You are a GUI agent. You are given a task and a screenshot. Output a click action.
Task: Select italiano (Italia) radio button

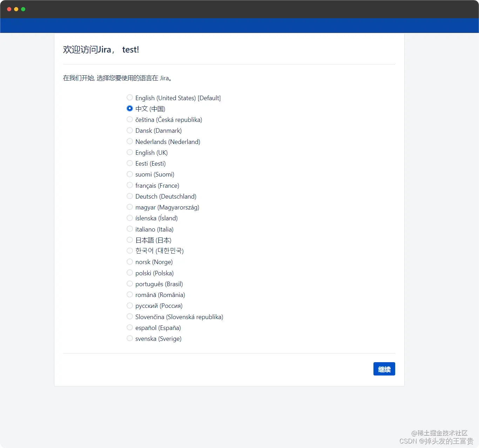(130, 229)
